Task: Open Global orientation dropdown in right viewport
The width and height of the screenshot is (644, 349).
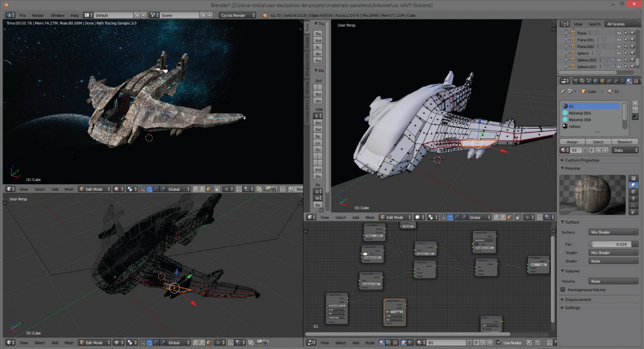Action: pyautogui.click(x=480, y=217)
